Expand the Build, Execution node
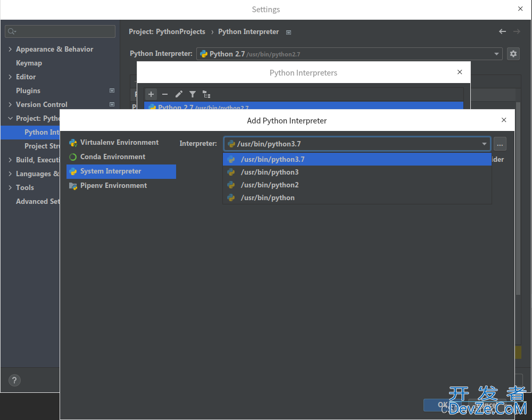Image resolution: width=532 pixels, height=420 pixels. [10, 160]
